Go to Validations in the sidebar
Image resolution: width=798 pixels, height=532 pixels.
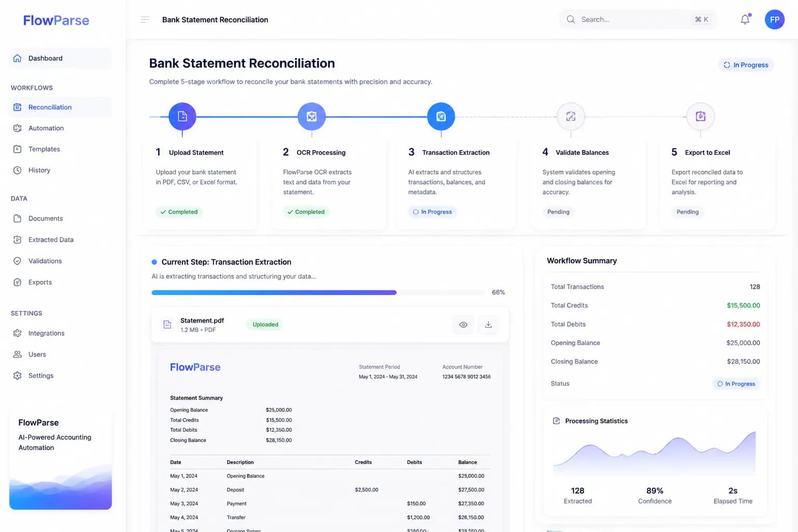pos(60,261)
